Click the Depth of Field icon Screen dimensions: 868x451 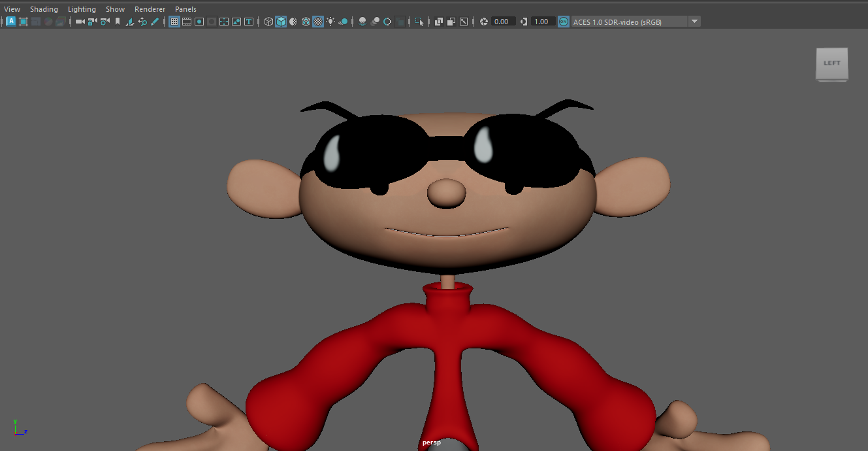click(x=400, y=22)
